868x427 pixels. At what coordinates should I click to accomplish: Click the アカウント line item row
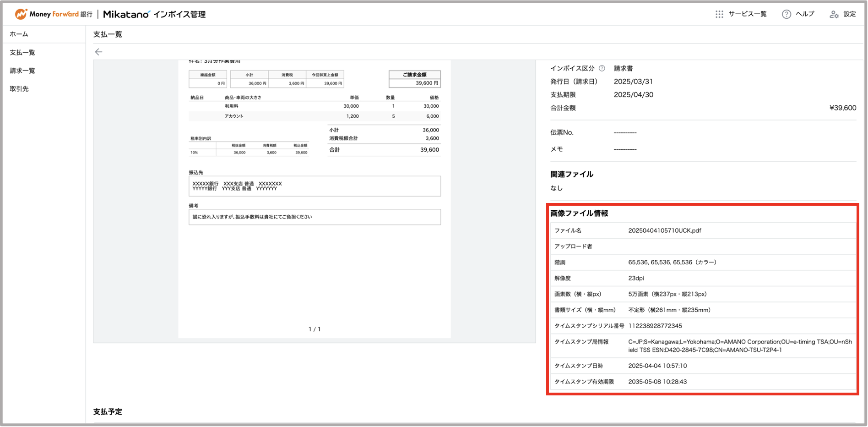[x=315, y=116]
